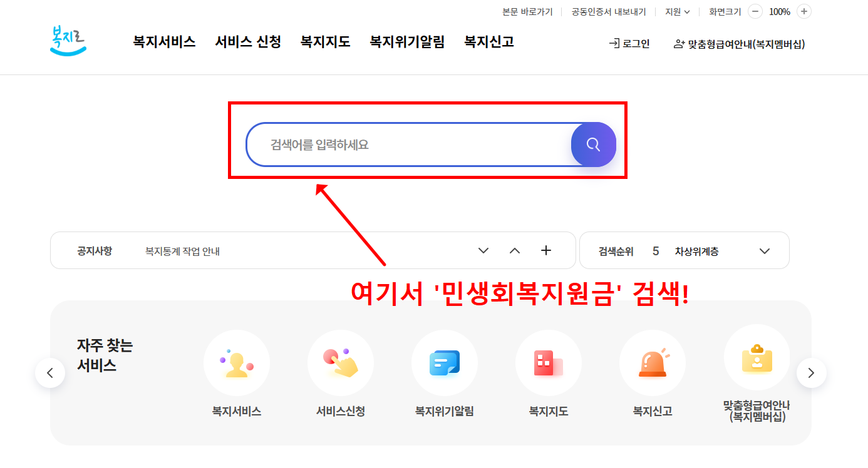Open the 지원 dropdown in the header
This screenshot has width=868, height=468.
[676, 11]
